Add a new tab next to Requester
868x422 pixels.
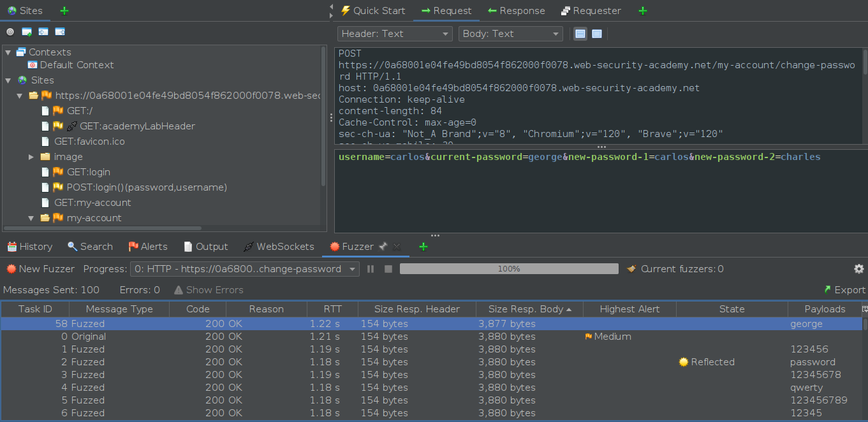pos(642,11)
